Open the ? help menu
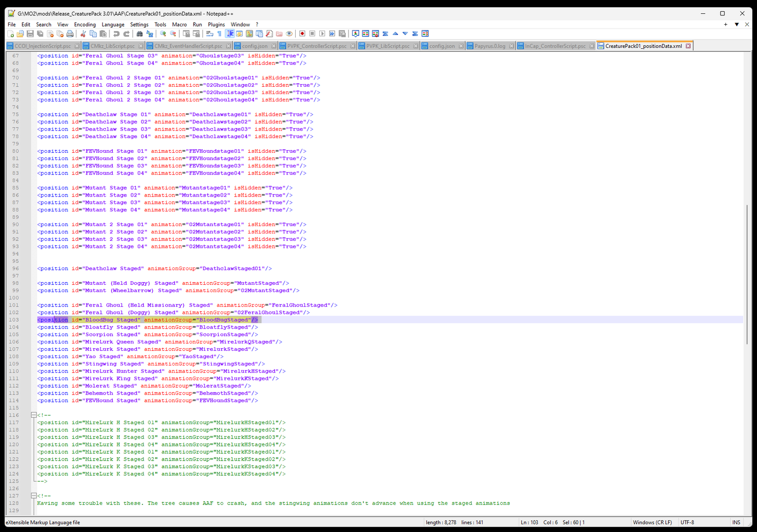The height and width of the screenshot is (532, 757). (257, 25)
